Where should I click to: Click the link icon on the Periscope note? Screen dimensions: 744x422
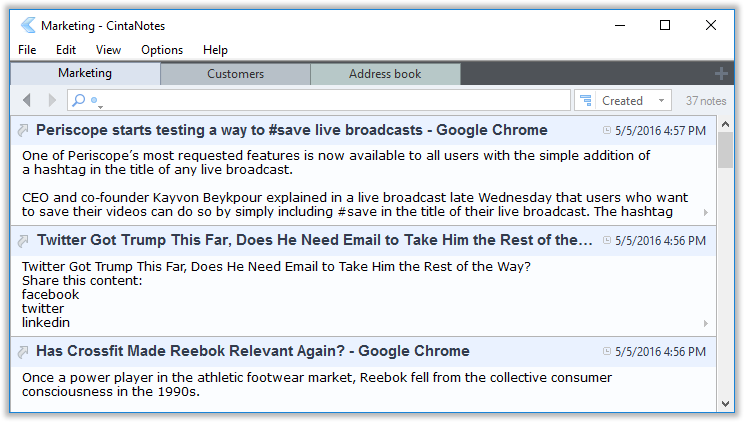(x=23, y=130)
